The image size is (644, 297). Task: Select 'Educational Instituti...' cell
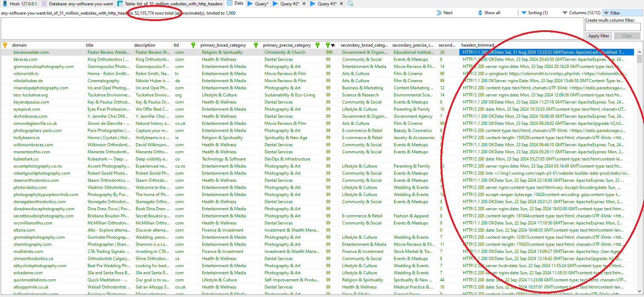[x=414, y=52]
